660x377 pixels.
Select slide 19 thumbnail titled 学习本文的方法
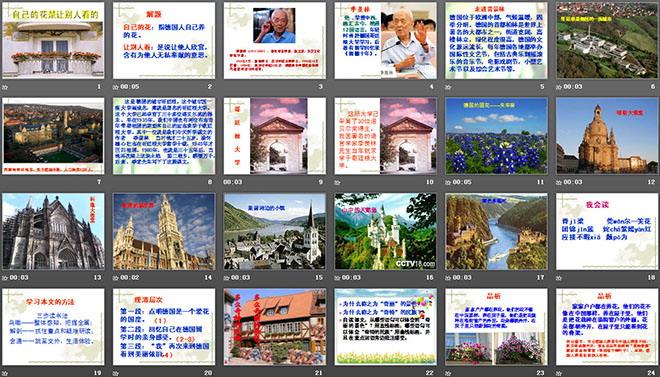point(53,327)
